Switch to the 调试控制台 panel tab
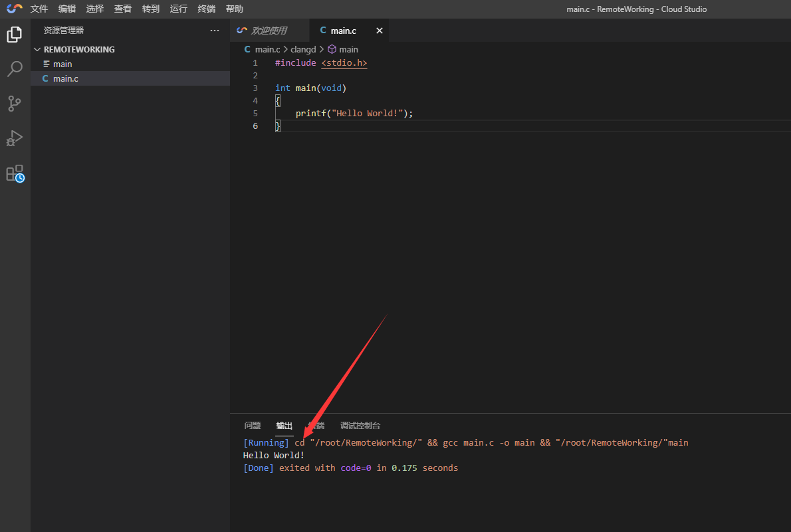This screenshot has height=532, width=791. point(360,426)
